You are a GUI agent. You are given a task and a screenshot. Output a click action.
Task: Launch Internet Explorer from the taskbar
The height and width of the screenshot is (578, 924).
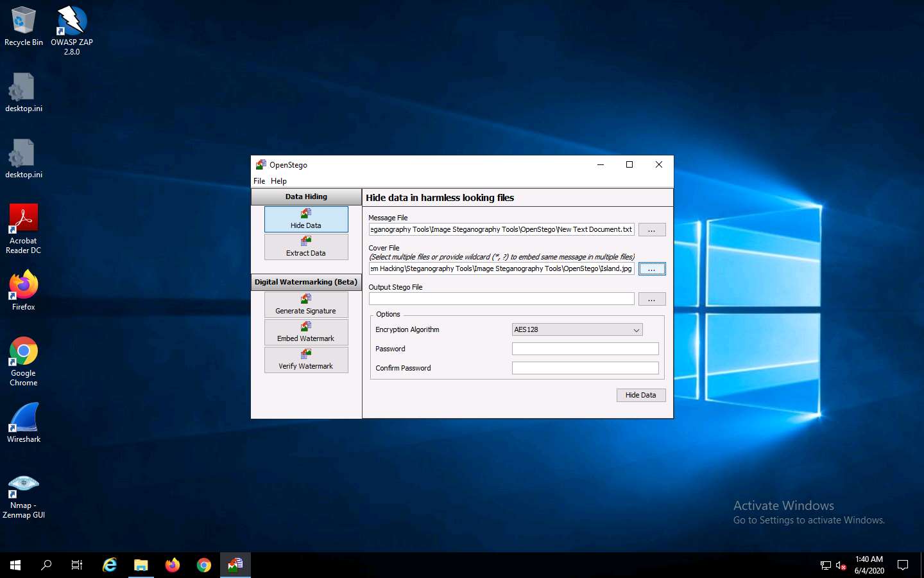[x=110, y=565]
